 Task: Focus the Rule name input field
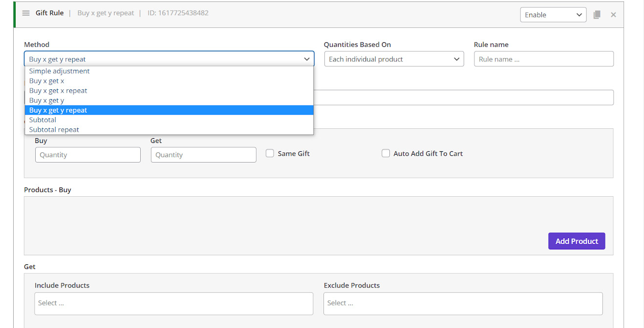coord(543,59)
